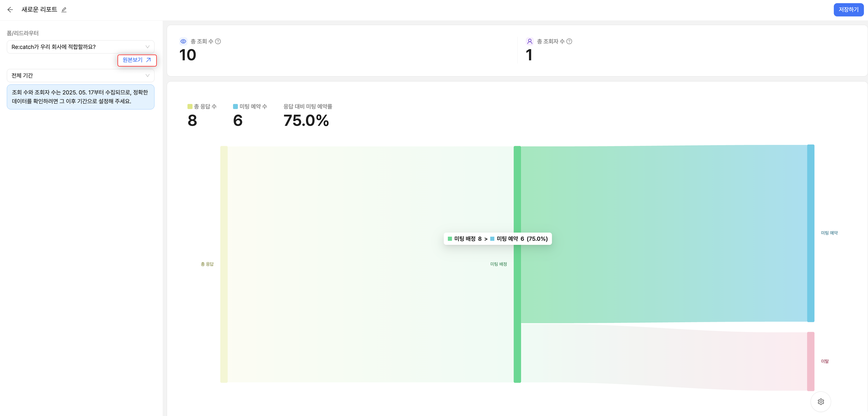Image resolution: width=868 pixels, height=416 pixels.
Task: Click the blue 미팅 예약 수 legend swatch
Action: point(236,106)
